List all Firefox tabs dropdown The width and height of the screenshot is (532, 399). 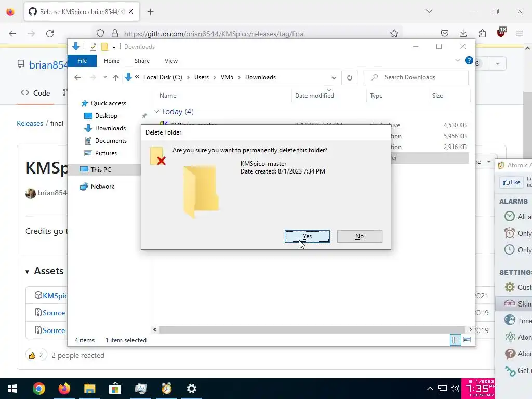pyautogui.click(x=429, y=11)
